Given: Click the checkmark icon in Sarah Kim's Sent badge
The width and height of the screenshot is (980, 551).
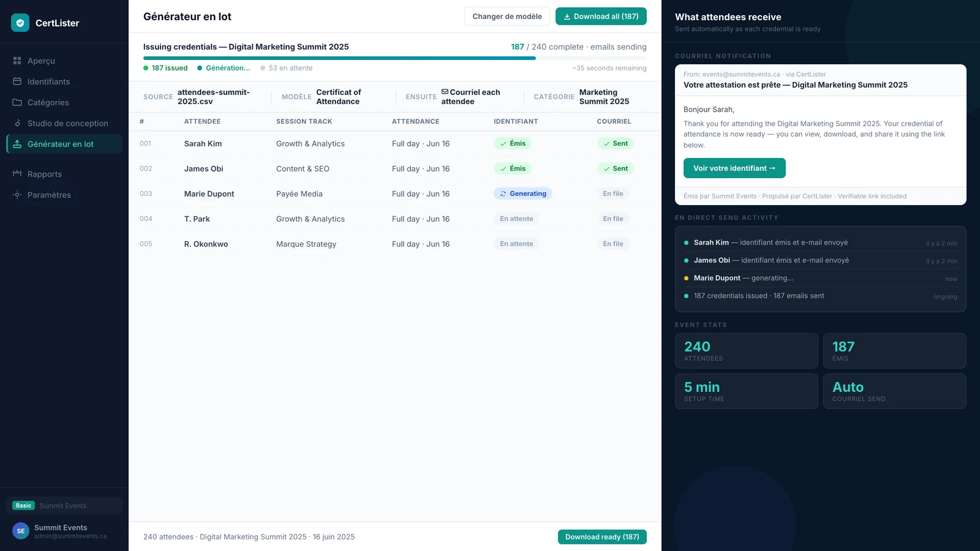Looking at the screenshot, I should pos(606,144).
